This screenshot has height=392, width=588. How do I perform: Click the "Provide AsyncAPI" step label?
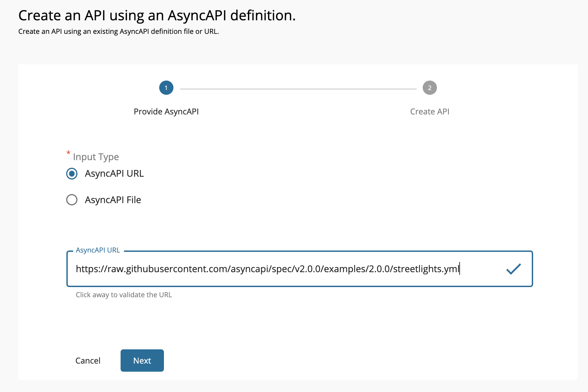pyautogui.click(x=166, y=112)
